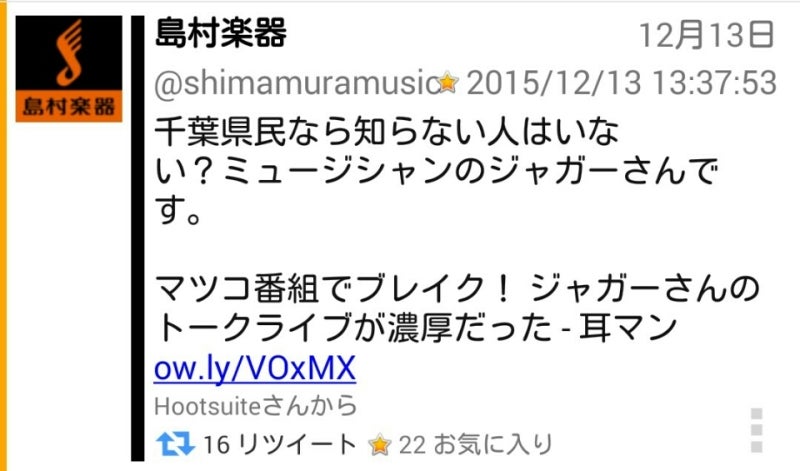The width and height of the screenshot is (800, 471).
Task: Click the 島村楽器 display name
Action: point(220,33)
